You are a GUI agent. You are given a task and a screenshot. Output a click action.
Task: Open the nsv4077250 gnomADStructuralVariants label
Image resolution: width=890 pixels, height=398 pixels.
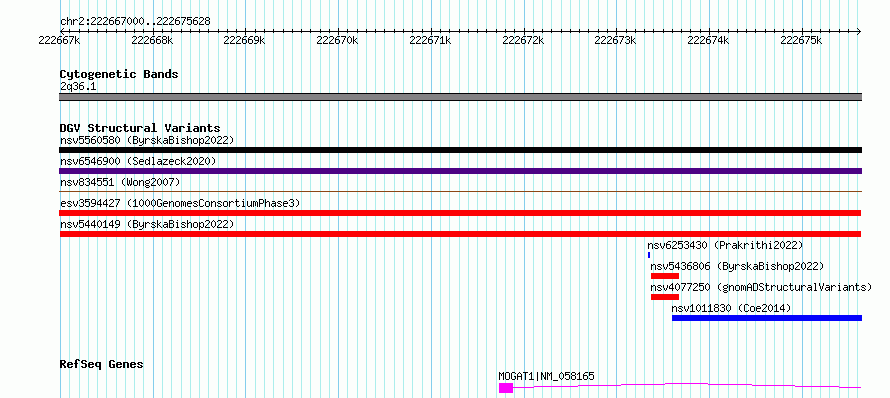click(x=761, y=287)
